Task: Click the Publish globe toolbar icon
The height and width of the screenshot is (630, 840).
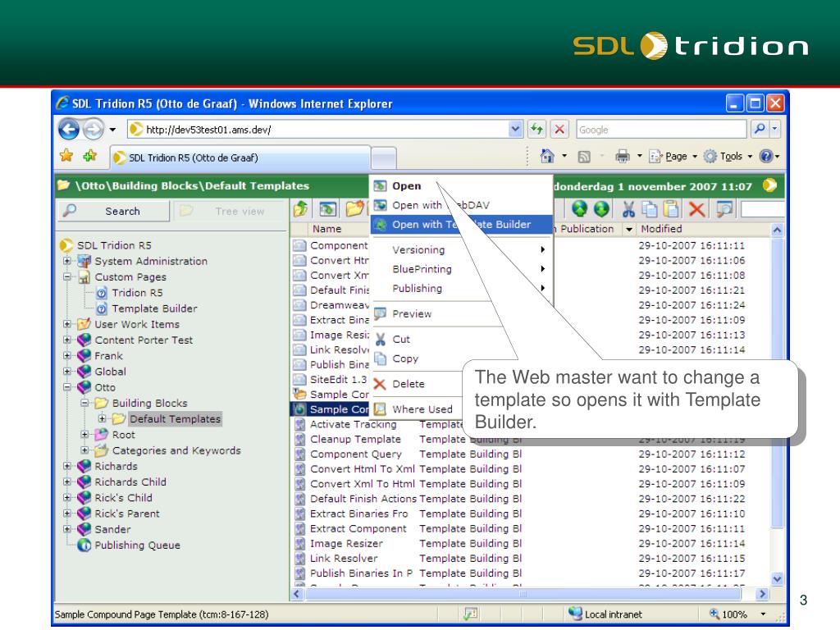Action: coord(579,209)
